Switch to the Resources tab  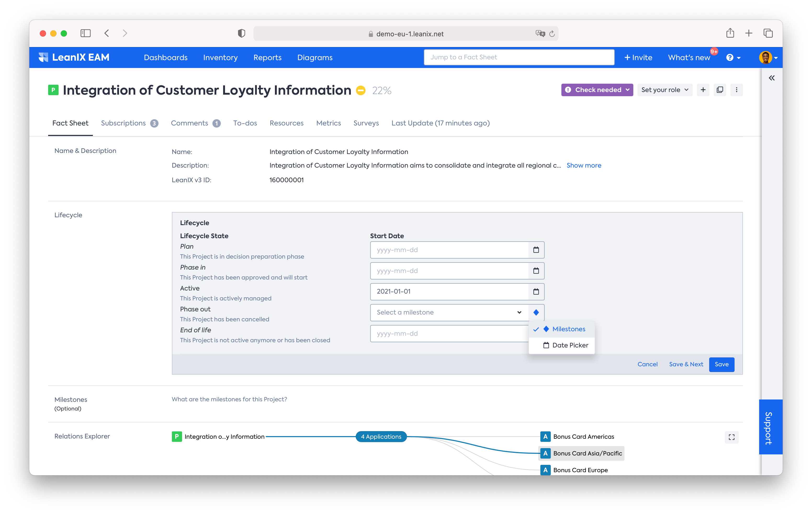pos(286,123)
